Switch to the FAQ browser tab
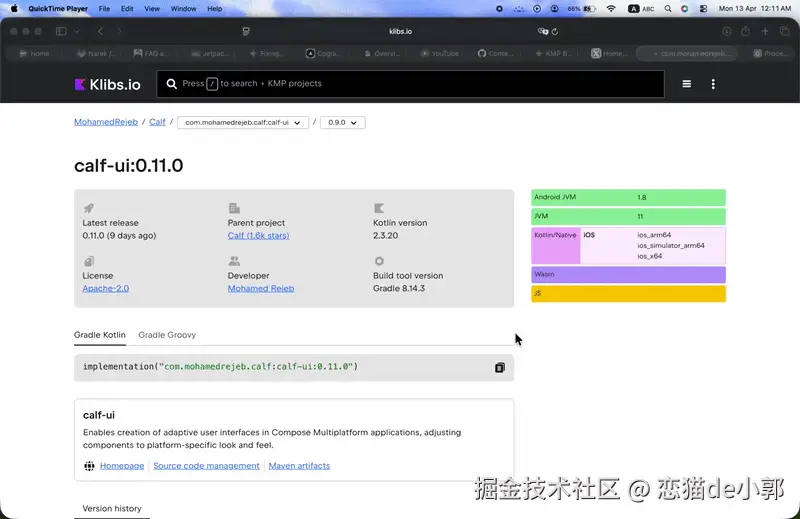The width and height of the screenshot is (800, 519). click(x=151, y=53)
